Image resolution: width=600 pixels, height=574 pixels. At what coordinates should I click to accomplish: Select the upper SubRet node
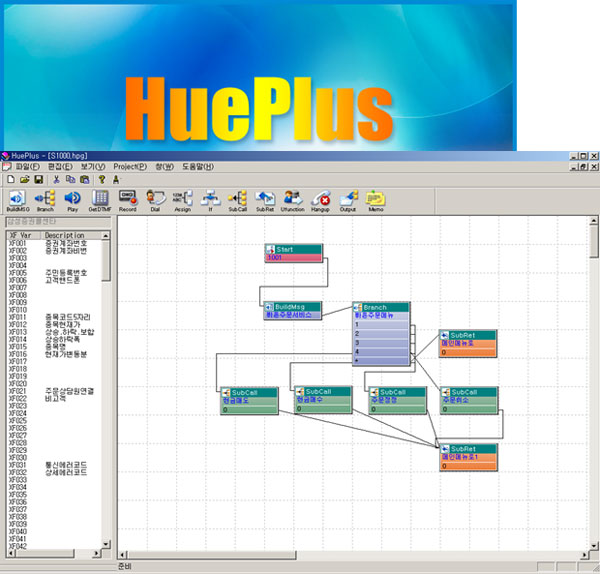468,344
